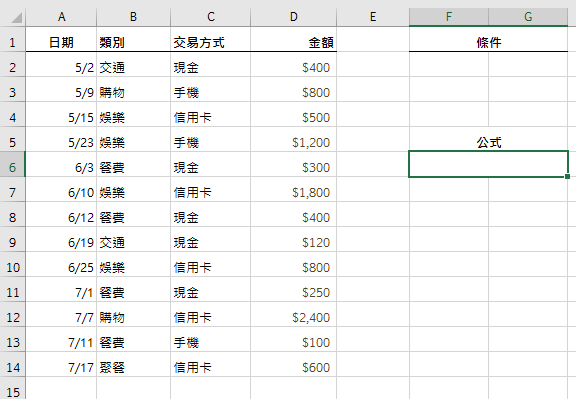The height and width of the screenshot is (399, 576).
Task: Click the date cell 7/11
Action: (61, 342)
